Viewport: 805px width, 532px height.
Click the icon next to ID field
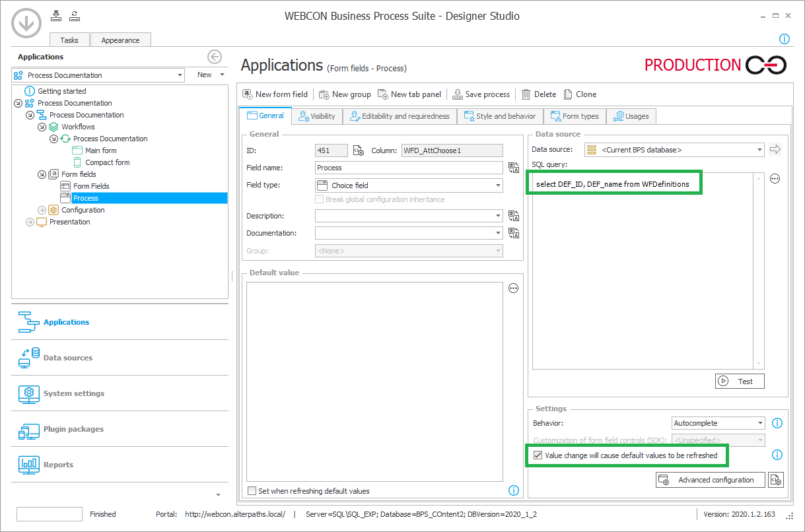pos(359,150)
